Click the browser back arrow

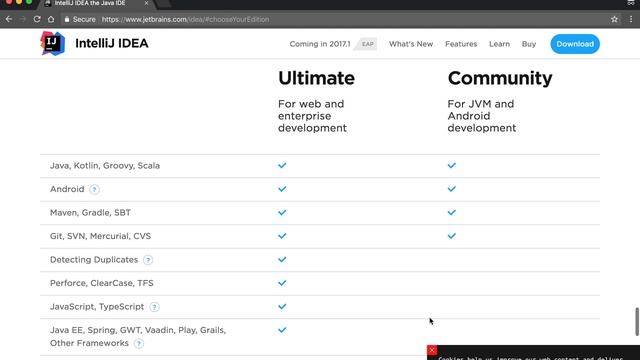pyautogui.click(x=9, y=19)
